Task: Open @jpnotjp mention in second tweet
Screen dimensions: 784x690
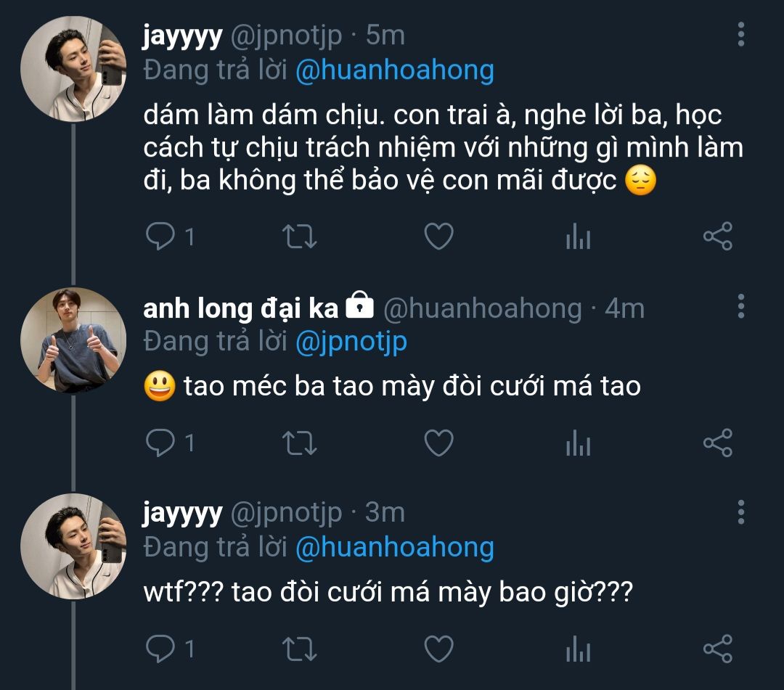Action: pyautogui.click(x=351, y=342)
